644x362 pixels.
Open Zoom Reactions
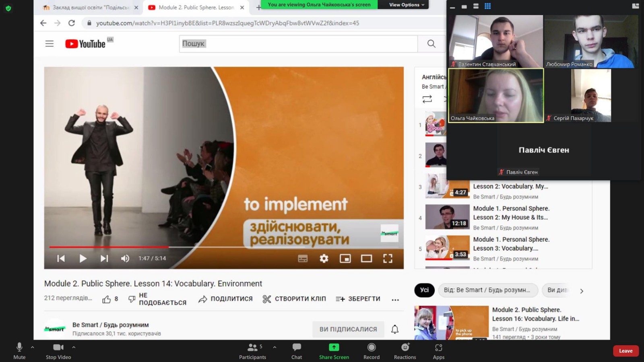405,351
